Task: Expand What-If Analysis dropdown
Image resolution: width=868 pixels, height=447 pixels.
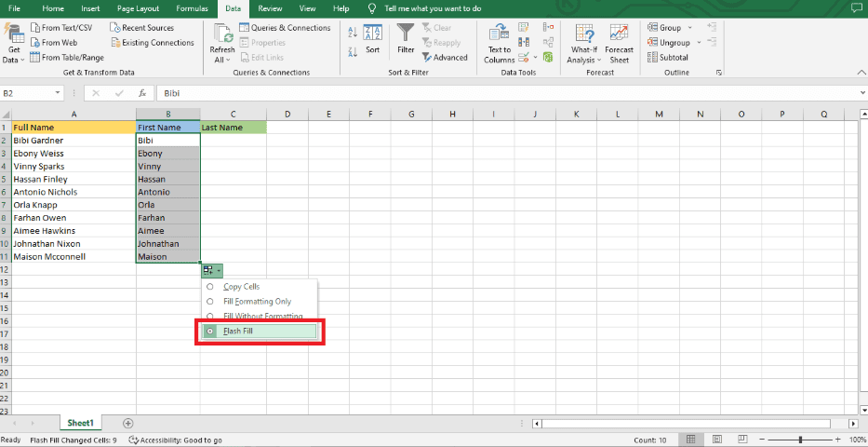Action: click(598, 61)
